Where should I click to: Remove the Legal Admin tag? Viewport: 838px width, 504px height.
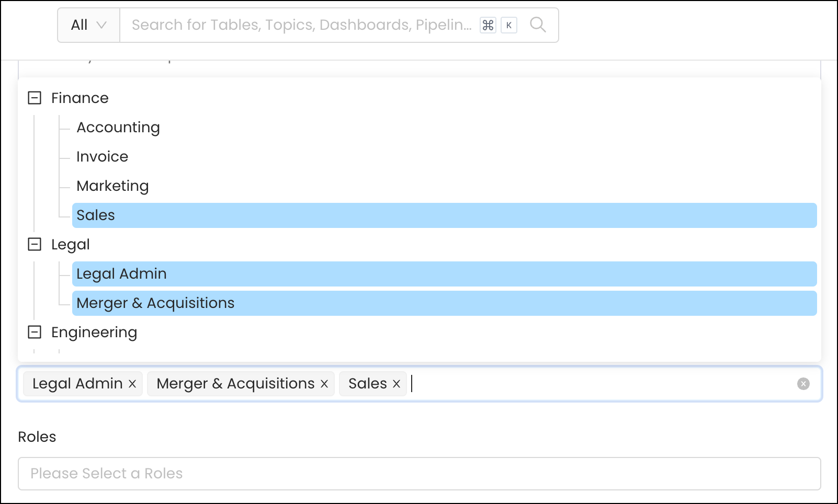pyautogui.click(x=132, y=384)
